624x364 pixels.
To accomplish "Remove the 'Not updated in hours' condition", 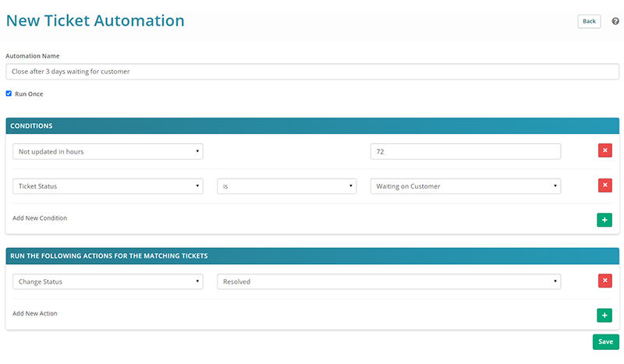I will click(x=605, y=150).
